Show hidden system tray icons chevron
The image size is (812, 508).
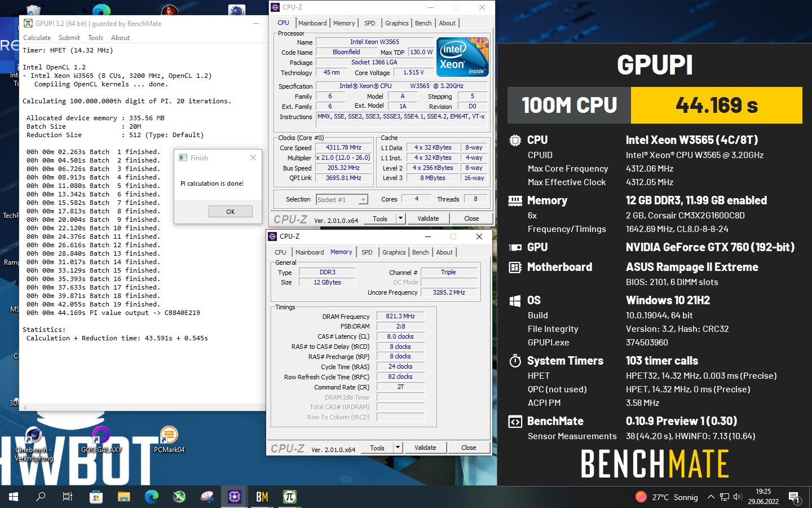point(711,497)
